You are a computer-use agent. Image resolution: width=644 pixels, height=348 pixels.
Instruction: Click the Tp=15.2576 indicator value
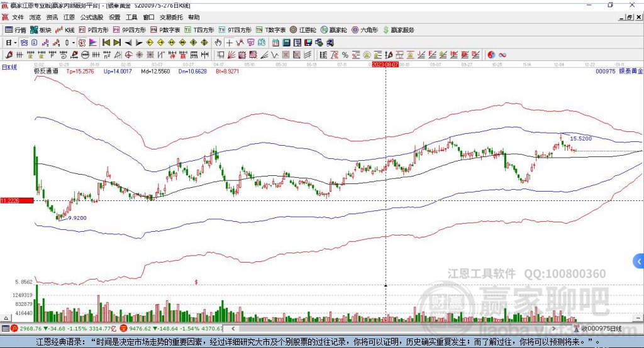point(80,71)
